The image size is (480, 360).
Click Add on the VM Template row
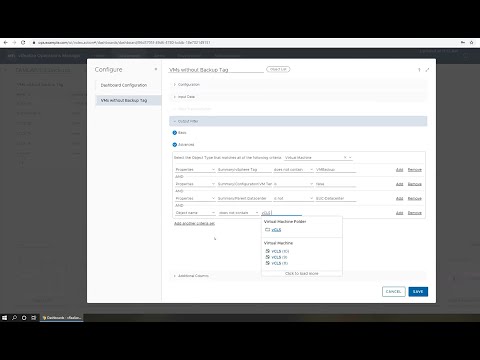tap(399, 184)
